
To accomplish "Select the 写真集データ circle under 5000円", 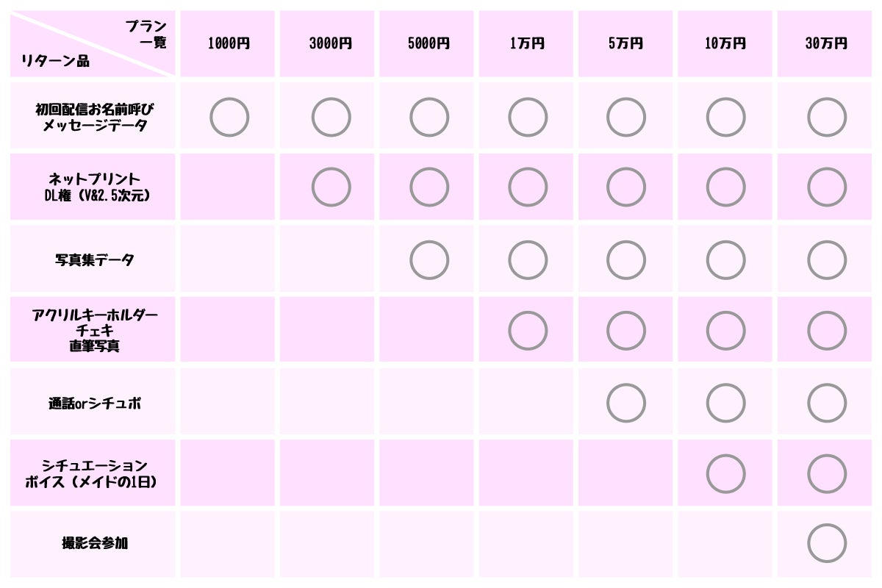I will click(x=429, y=259).
